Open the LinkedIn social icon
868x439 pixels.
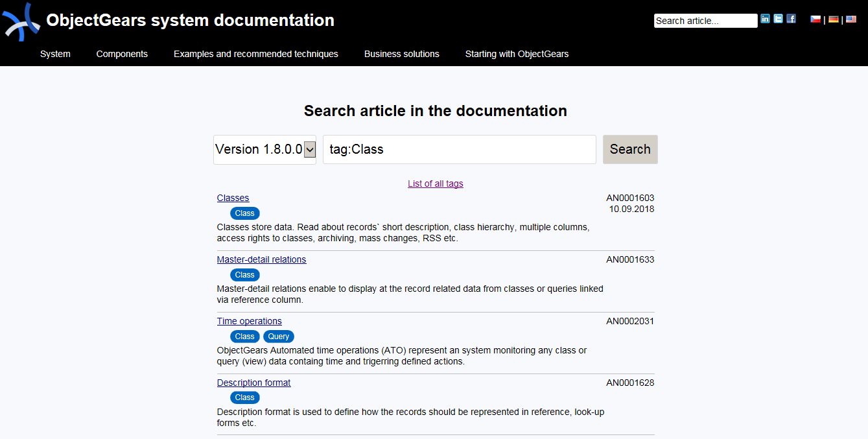[765, 19]
